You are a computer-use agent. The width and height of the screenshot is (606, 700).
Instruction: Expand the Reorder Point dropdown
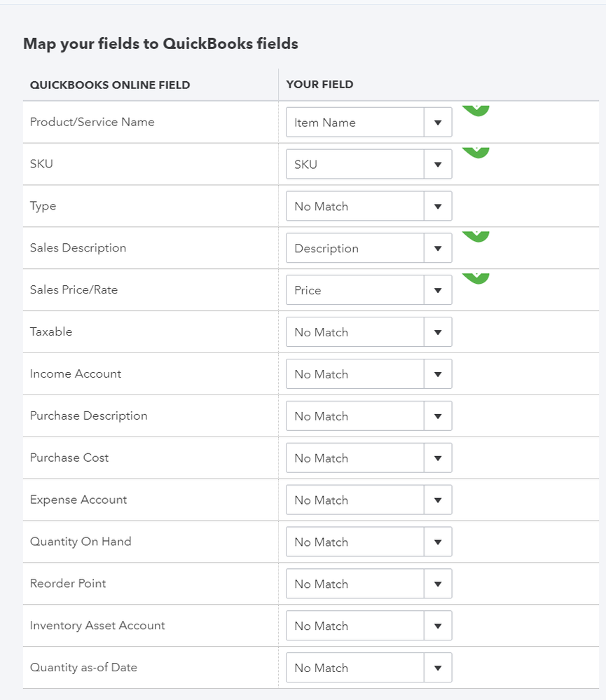pos(369,584)
